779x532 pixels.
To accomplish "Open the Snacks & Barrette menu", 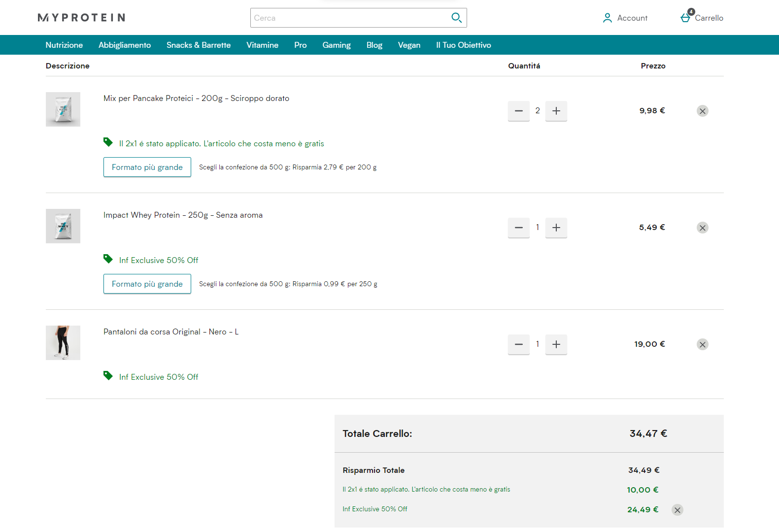I will pyautogui.click(x=198, y=45).
